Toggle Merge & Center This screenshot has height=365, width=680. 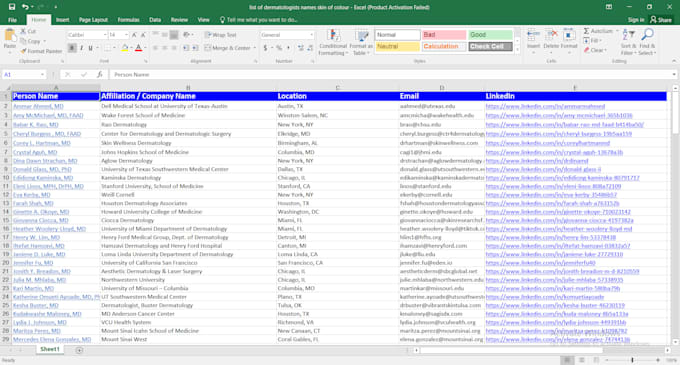point(229,48)
